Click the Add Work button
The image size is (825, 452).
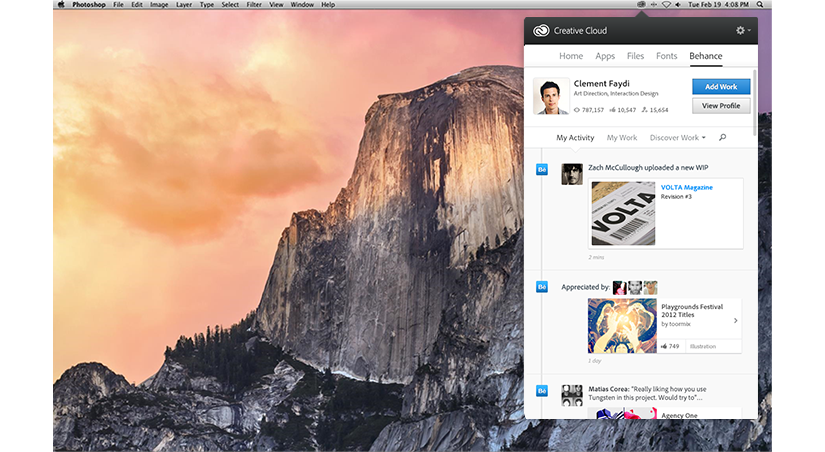tap(721, 86)
